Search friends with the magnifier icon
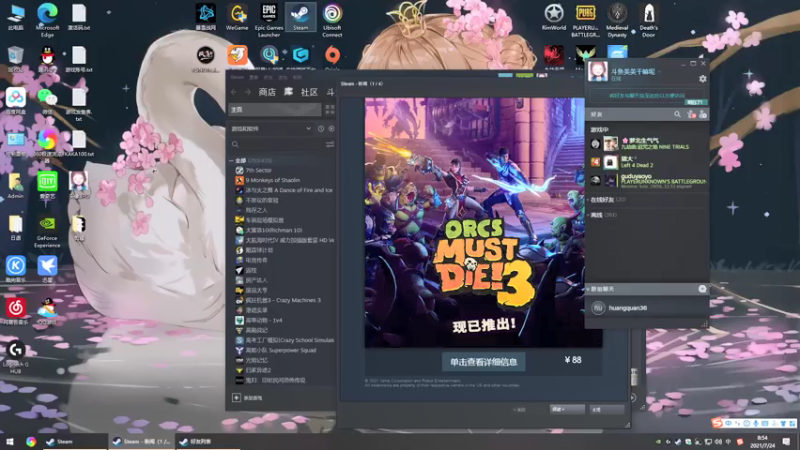The image size is (800, 450). [x=677, y=114]
